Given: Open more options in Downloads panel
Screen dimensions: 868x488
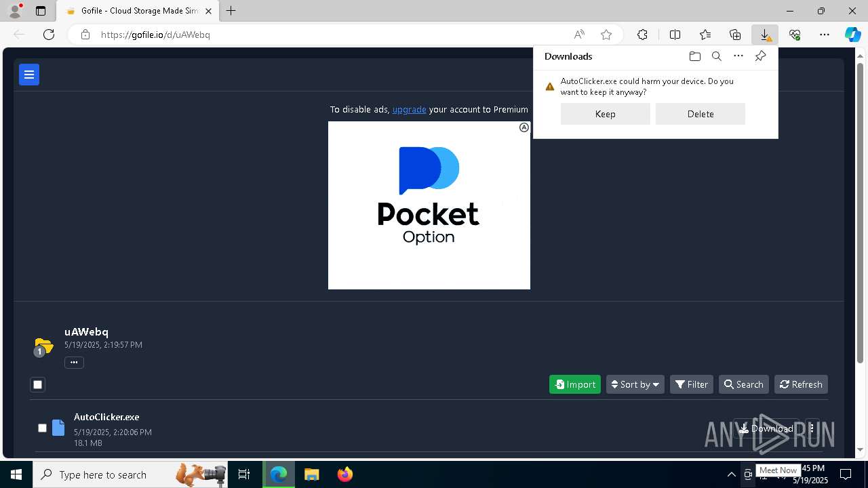Looking at the screenshot, I should tap(738, 56).
